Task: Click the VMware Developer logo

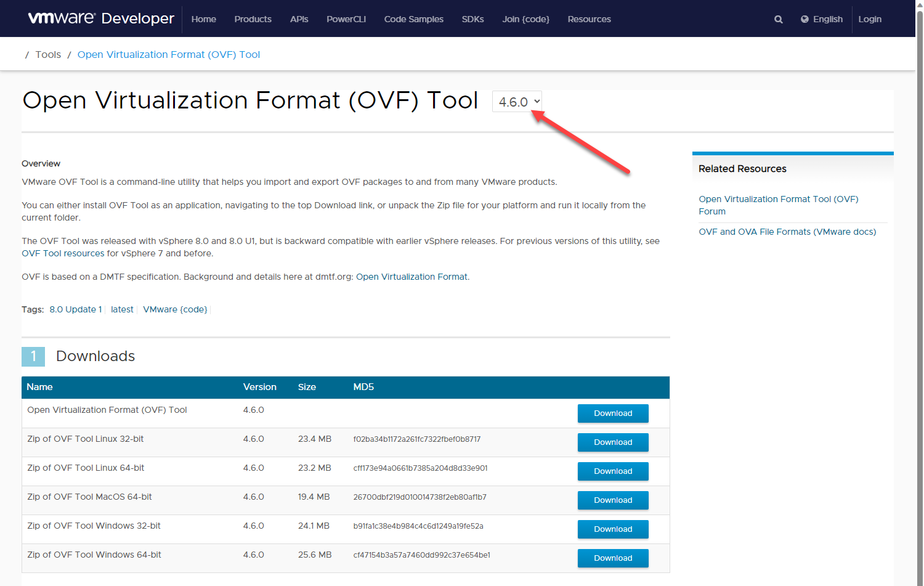Action: click(x=101, y=18)
